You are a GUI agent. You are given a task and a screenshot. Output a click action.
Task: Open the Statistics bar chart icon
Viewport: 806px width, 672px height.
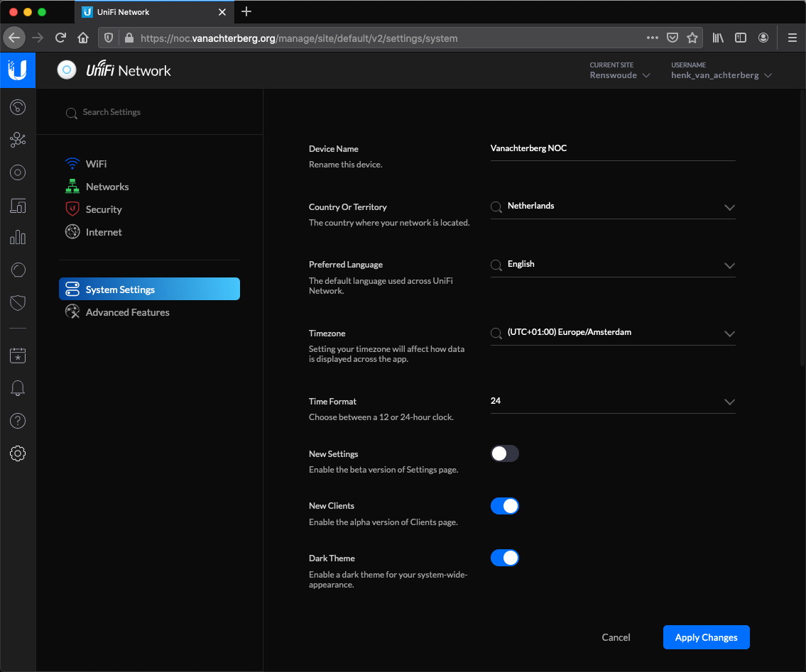click(x=18, y=237)
